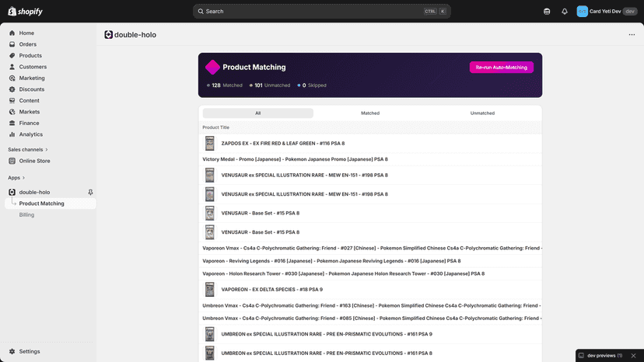This screenshot has width=644, height=362.
Task: Click Re-run Auto-Matching button
Action: (x=502, y=68)
